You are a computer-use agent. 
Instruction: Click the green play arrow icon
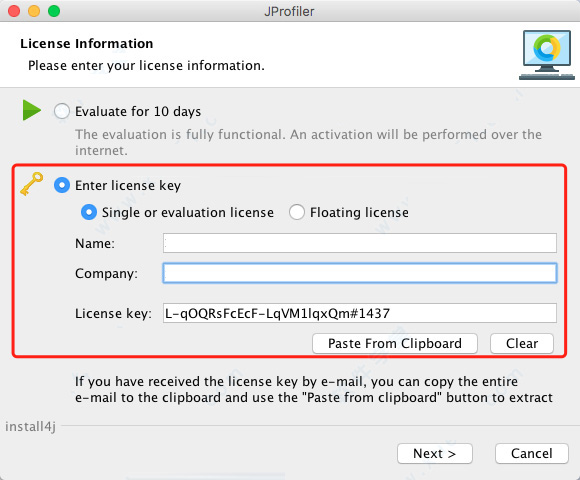click(x=31, y=110)
